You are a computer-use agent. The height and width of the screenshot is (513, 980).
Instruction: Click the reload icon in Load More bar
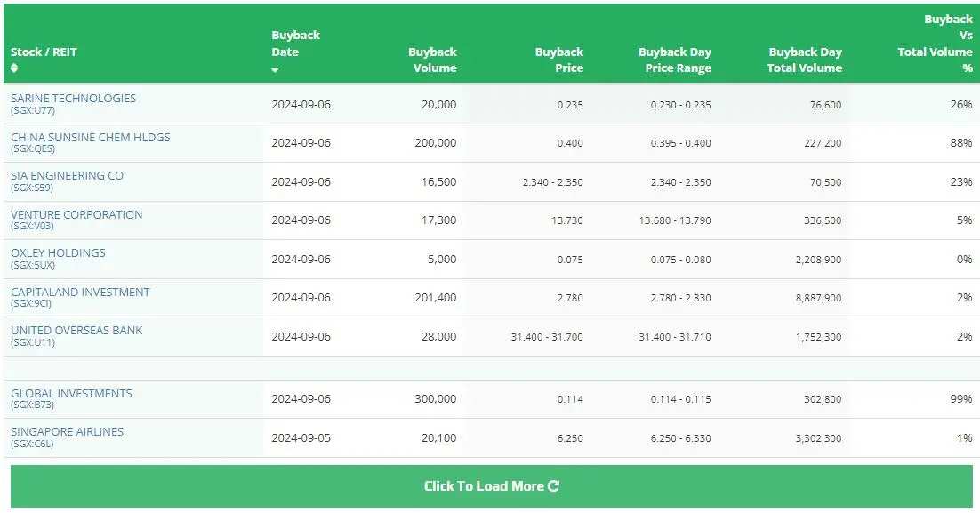553,486
